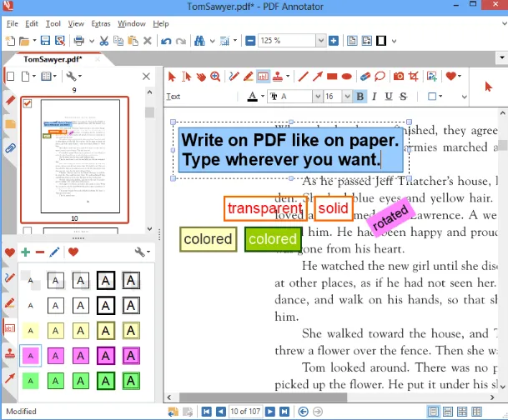Go to the next page
508x420 pixels.
[269, 412]
